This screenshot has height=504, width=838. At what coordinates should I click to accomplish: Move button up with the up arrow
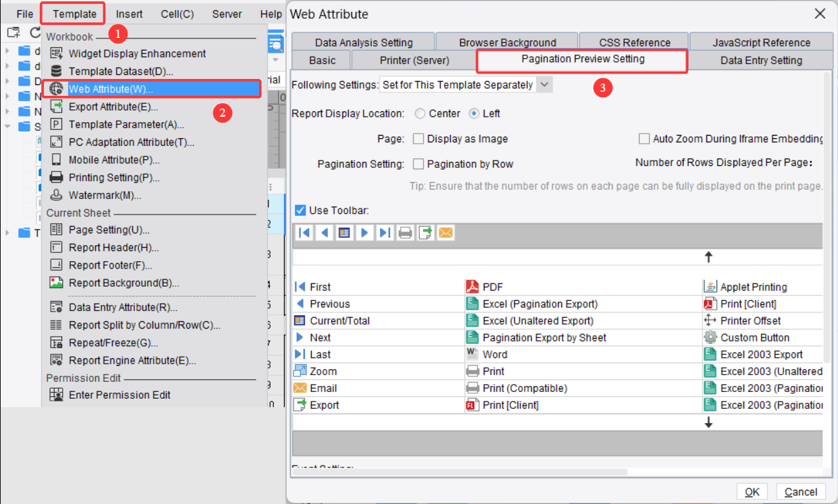[708, 257]
